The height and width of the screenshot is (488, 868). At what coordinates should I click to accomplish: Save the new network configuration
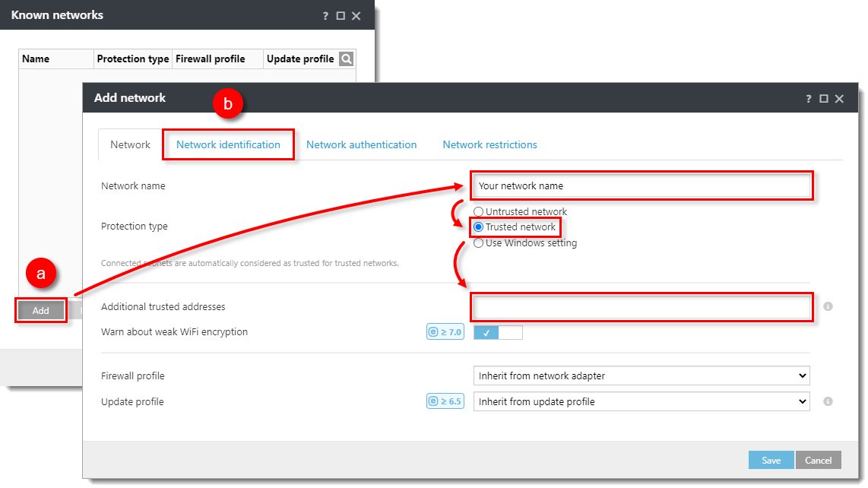click(771, 460)
